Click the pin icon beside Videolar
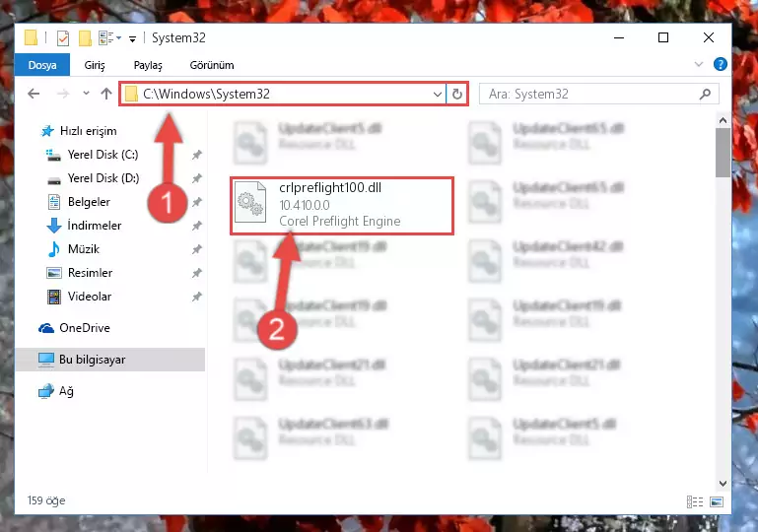758x532 pixels. click(197, 297)
